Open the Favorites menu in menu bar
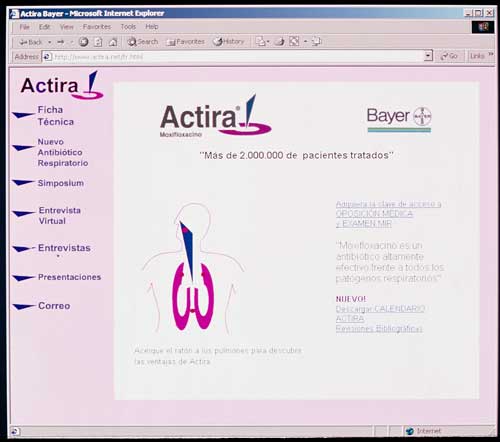This screenshot has height=442, width=500. [x=97, y=27]
